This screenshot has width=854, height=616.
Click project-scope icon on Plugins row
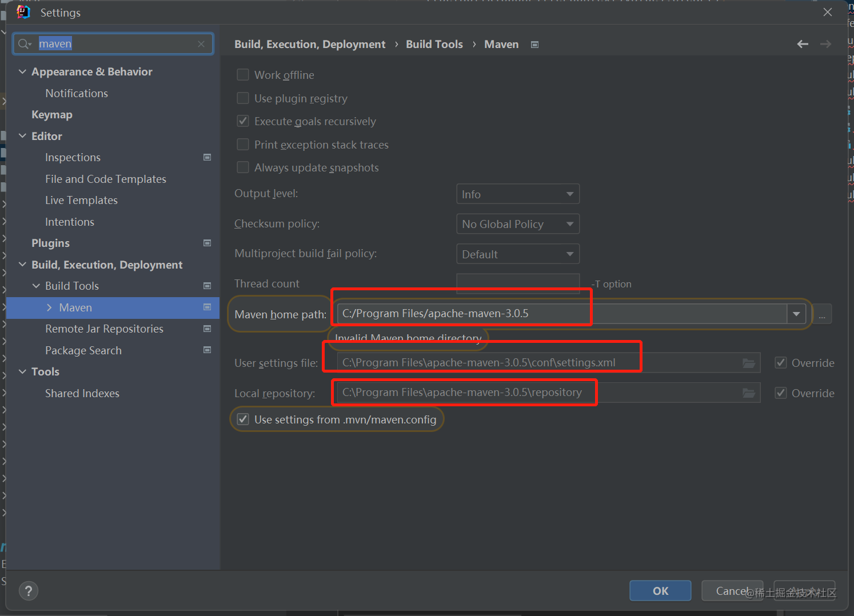click(x=207, y=243)
